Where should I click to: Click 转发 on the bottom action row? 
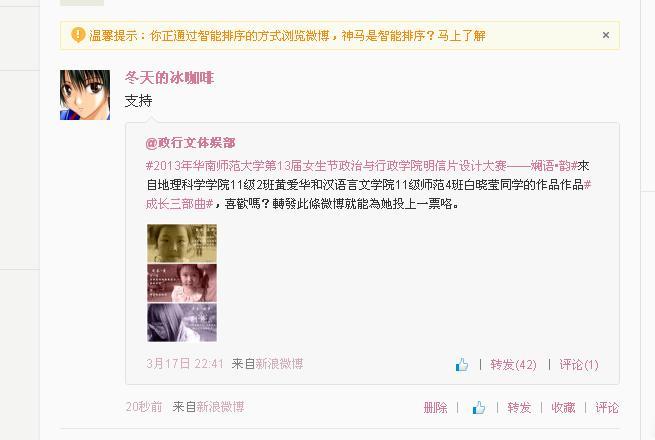coord(519,407)
